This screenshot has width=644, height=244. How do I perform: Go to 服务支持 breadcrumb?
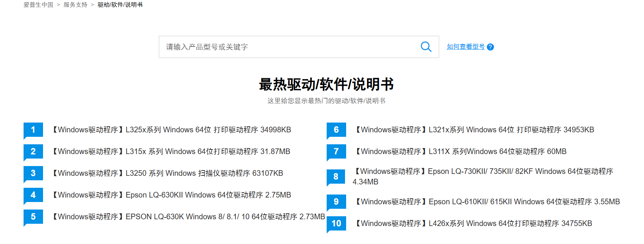pos(75,5)
